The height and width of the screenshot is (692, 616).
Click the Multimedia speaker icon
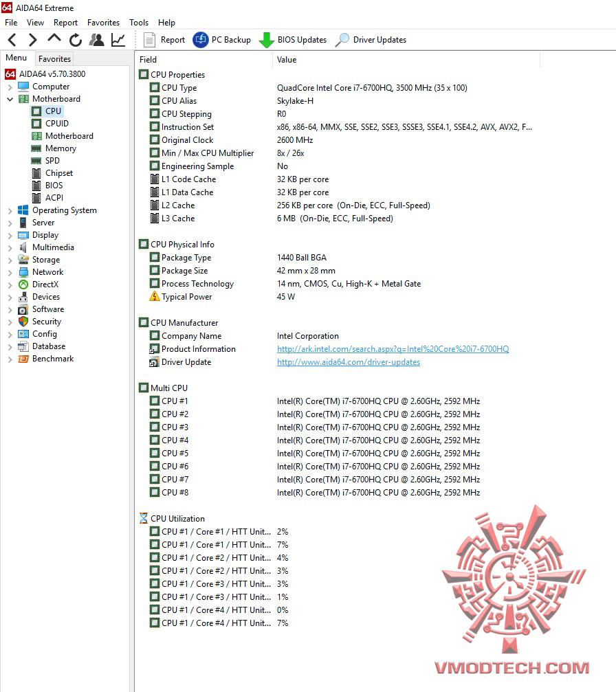tap(23, 247)
